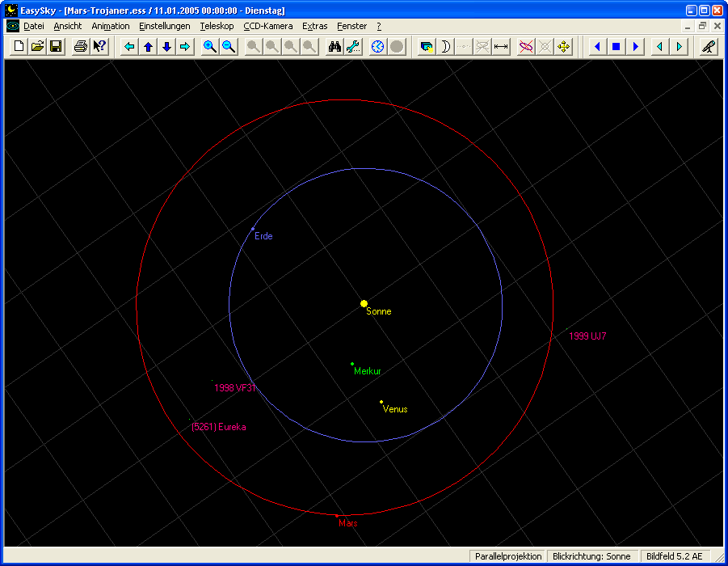This screenshot has height=566, width=728.
Task: Expand the Teleskop menu
Action: (217, 26)
